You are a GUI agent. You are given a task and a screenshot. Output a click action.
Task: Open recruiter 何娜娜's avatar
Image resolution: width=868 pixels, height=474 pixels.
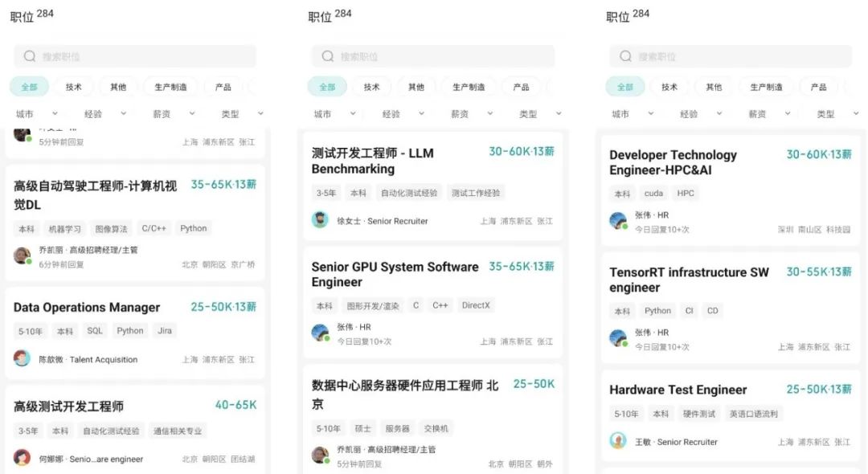click(x=23, y=458)
